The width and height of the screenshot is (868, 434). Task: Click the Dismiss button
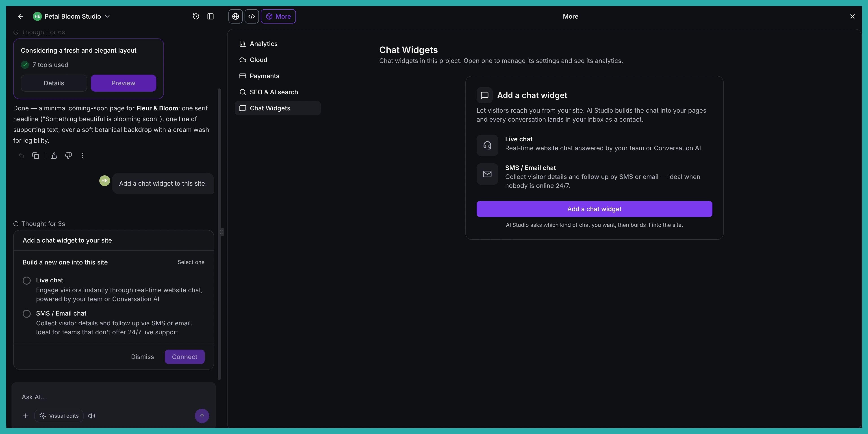click(143, 357)
